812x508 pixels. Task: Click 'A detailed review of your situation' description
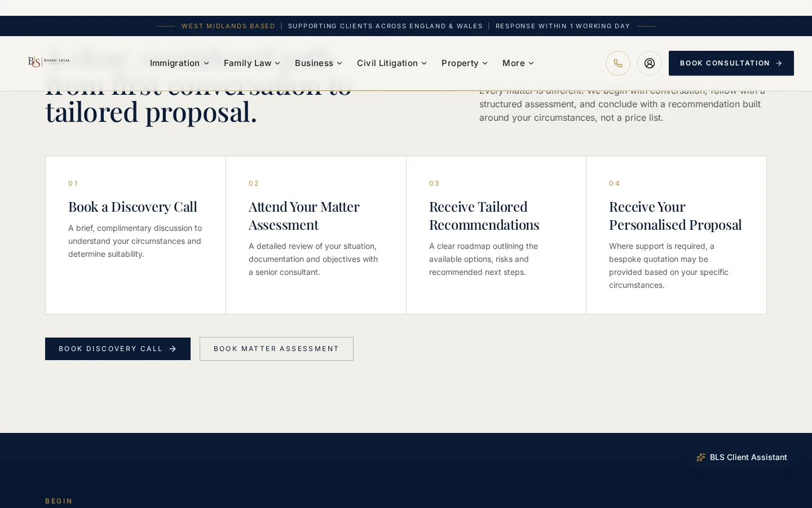coord(314,259)
